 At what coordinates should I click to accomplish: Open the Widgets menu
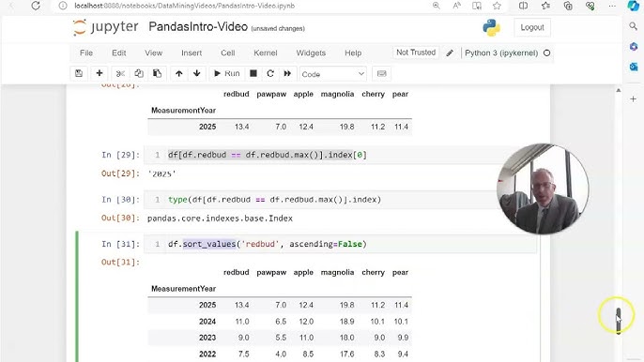click(x=311, y=53)
